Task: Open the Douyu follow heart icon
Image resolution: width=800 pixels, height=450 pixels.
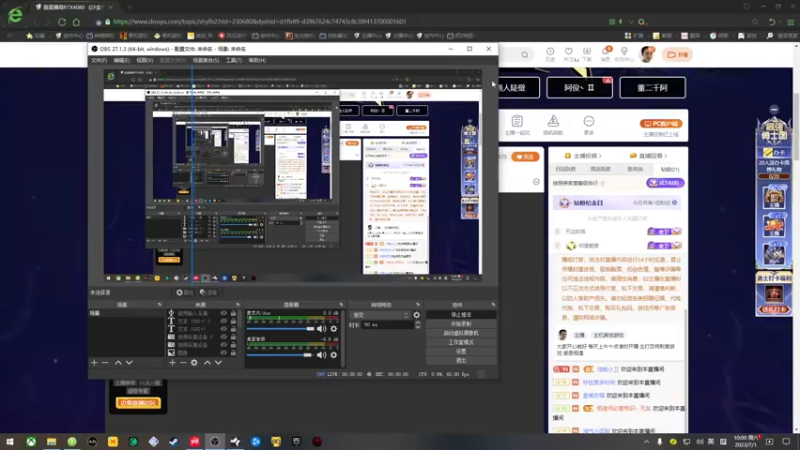Action: pos(569,54)
